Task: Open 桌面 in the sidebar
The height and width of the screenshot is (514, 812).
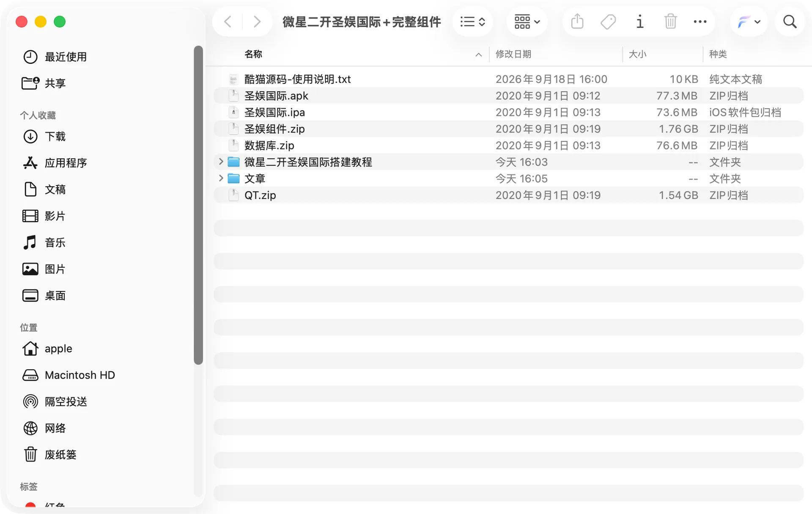Action: pos(44,296)
